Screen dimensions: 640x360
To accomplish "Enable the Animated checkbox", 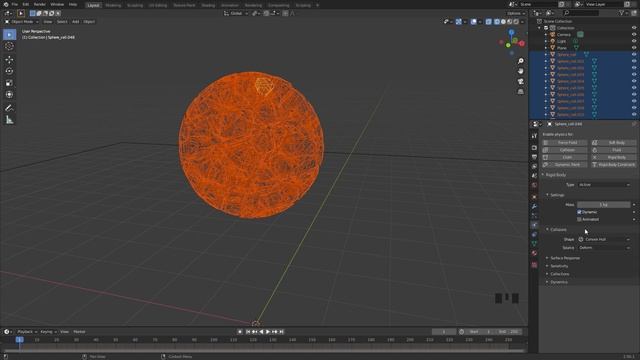I will point(579,220).
